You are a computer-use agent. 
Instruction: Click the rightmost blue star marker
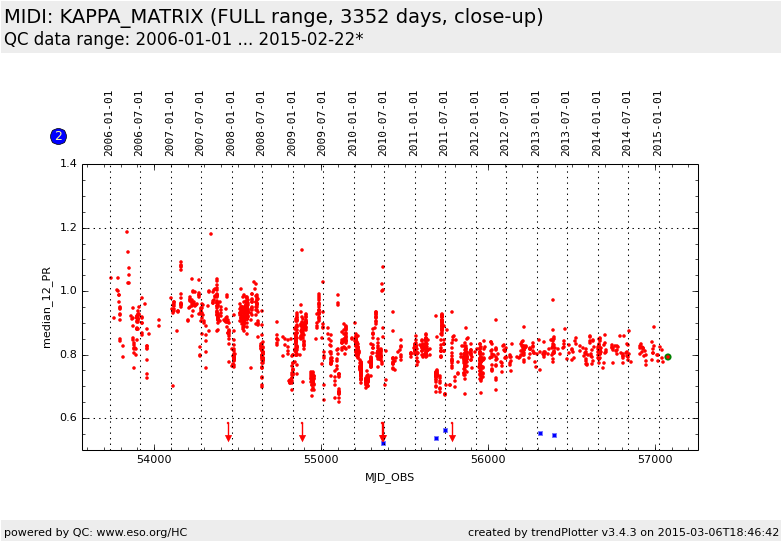[554, 435]
